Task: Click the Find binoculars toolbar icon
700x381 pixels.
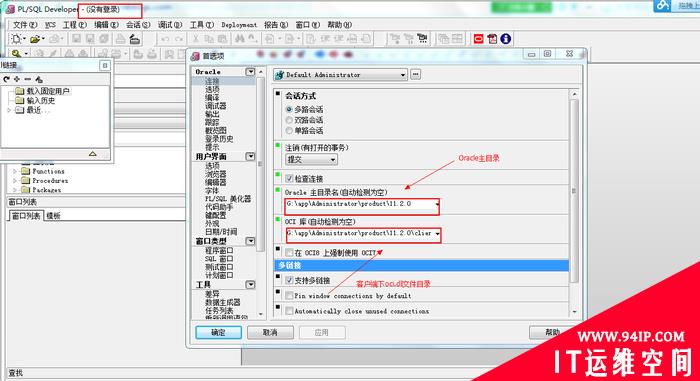Action: click(x=240, y=39)
